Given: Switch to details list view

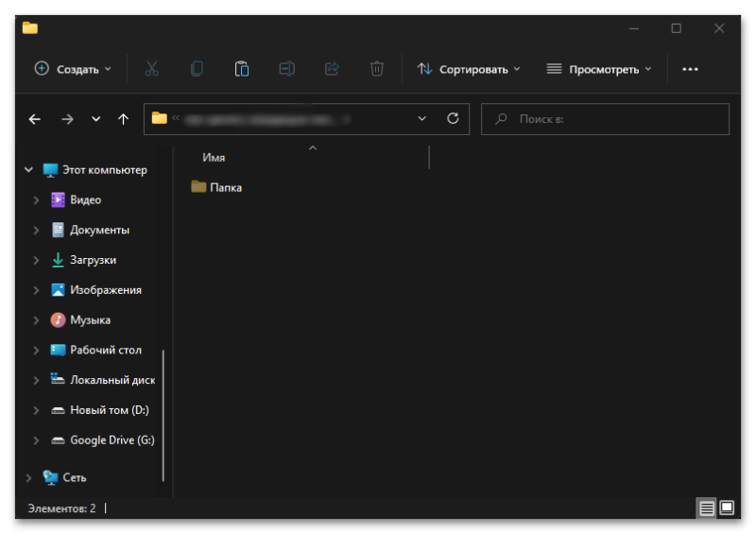Looking at the screenshot, I should 706,508.
